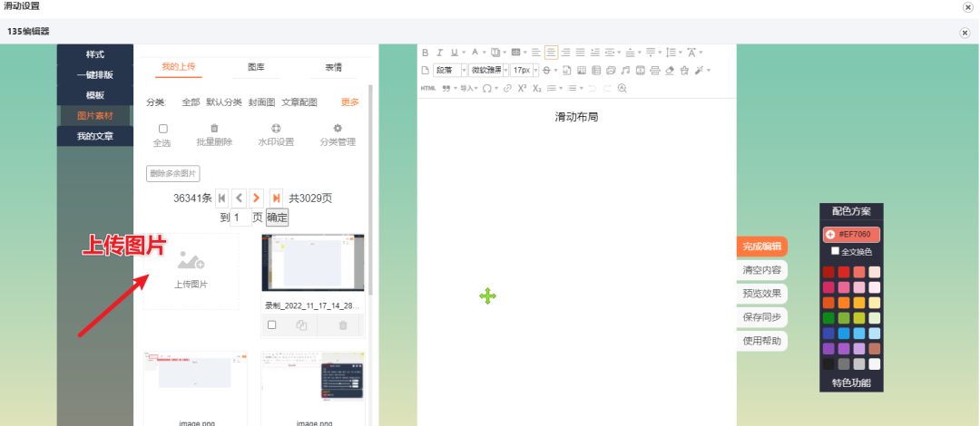Open the 导入 import dropdown
The height and width of the screenshot is (426, 980).
pyautogui.click(x=469, y=88)
